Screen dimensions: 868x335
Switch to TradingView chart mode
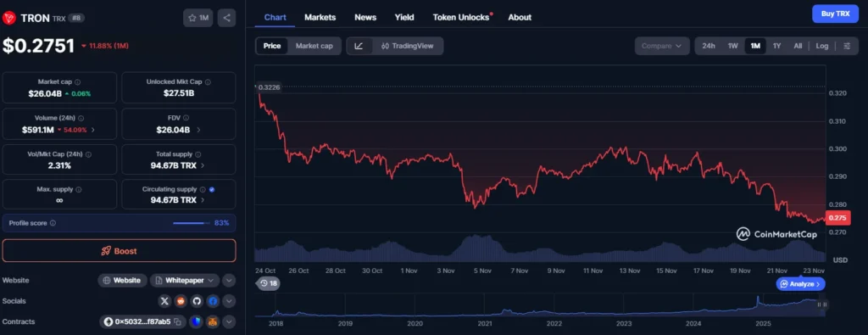407,46
